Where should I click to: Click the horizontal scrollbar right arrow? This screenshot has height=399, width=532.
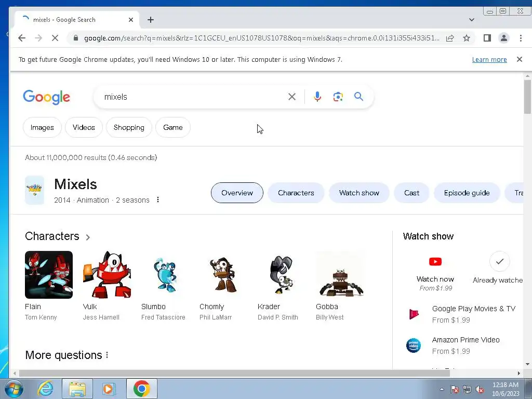pos(519,373)
